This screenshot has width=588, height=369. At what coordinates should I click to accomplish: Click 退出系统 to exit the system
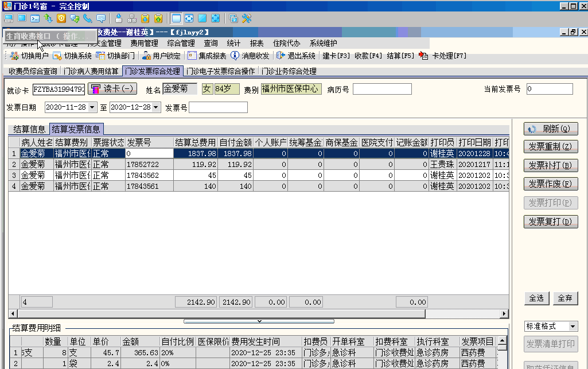[281, 56]
